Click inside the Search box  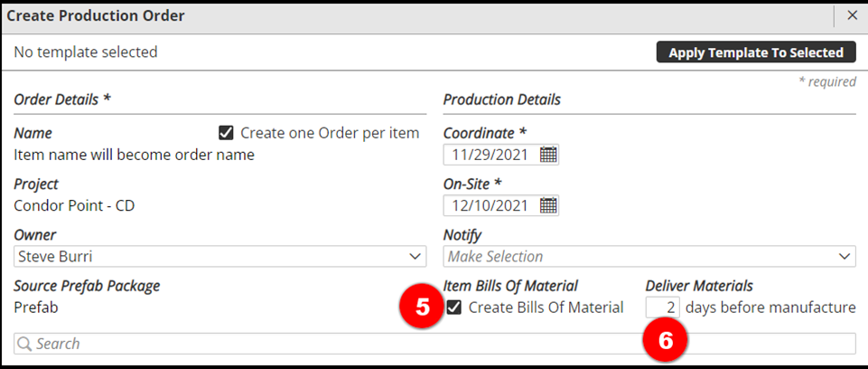point(434,344)
